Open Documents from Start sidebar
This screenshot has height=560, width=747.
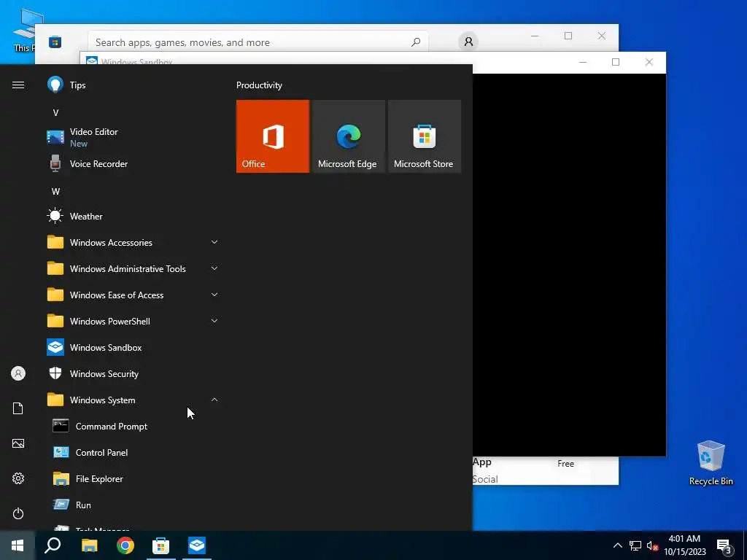pyautogui.click(x=18, y=408)
